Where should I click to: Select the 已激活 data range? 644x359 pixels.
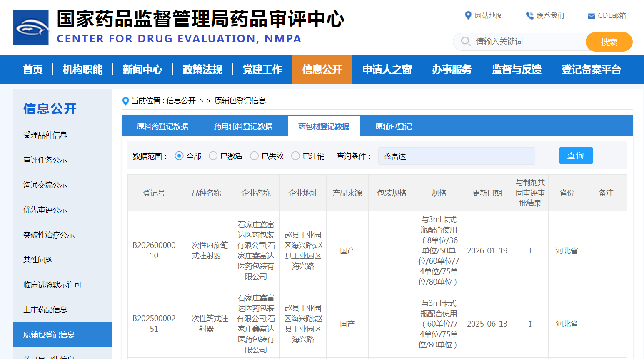[213, 156]
